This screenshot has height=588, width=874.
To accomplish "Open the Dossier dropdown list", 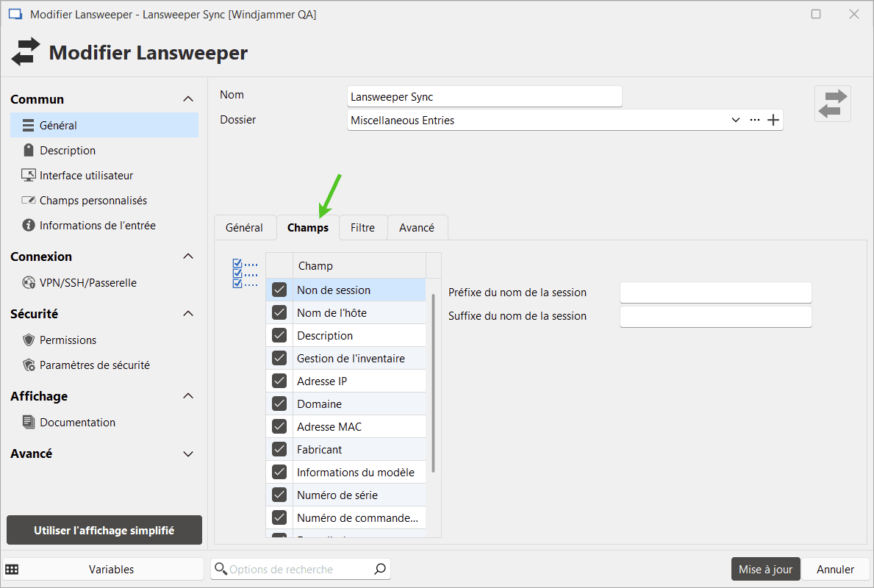I will [x=735, y=120].
